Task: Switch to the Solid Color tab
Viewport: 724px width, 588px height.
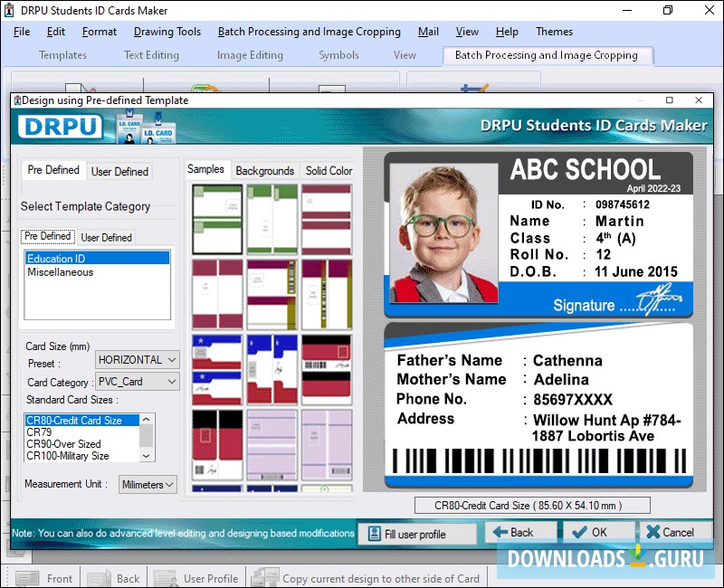Action: tap(329, 169)
